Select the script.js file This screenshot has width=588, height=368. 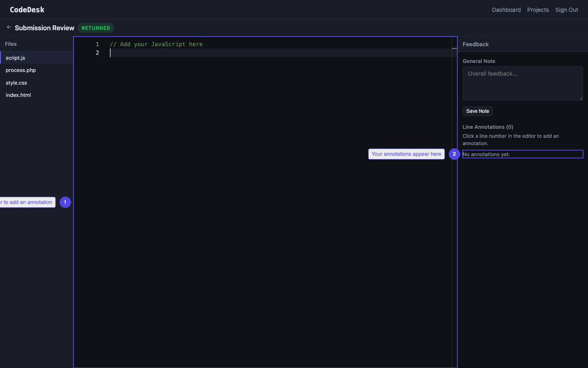click(x=15, y=57)
